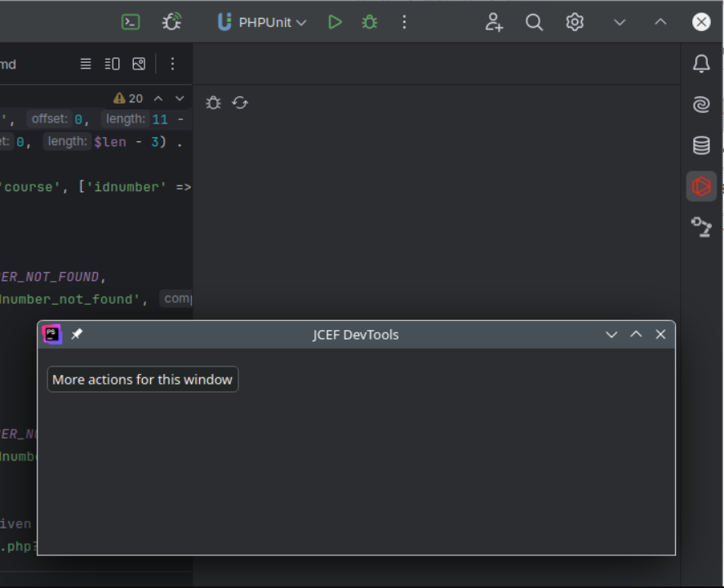Open the PHPUnit run configuration dropdown
The image size is (724, 588).
coord(262,22)
